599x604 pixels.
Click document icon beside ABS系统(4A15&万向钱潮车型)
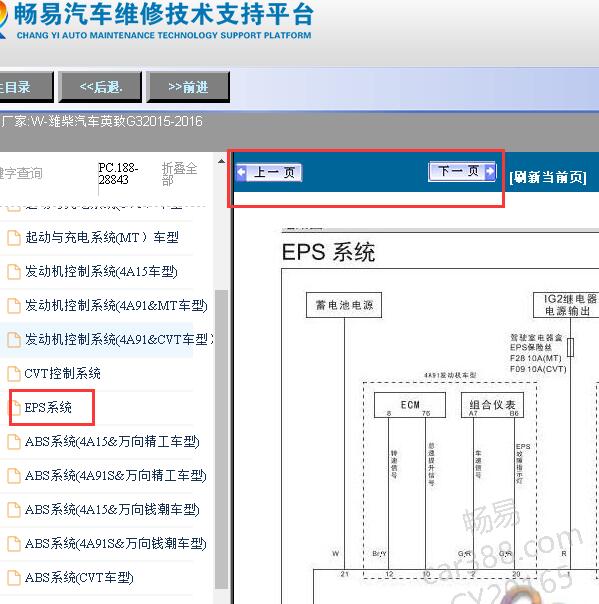[x=14, y=509]
